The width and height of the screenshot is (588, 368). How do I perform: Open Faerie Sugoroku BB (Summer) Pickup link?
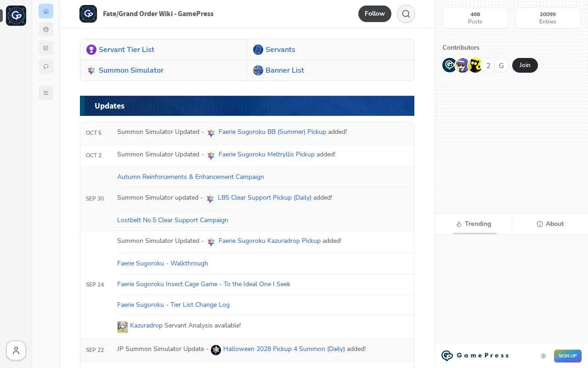coord(272,132)
